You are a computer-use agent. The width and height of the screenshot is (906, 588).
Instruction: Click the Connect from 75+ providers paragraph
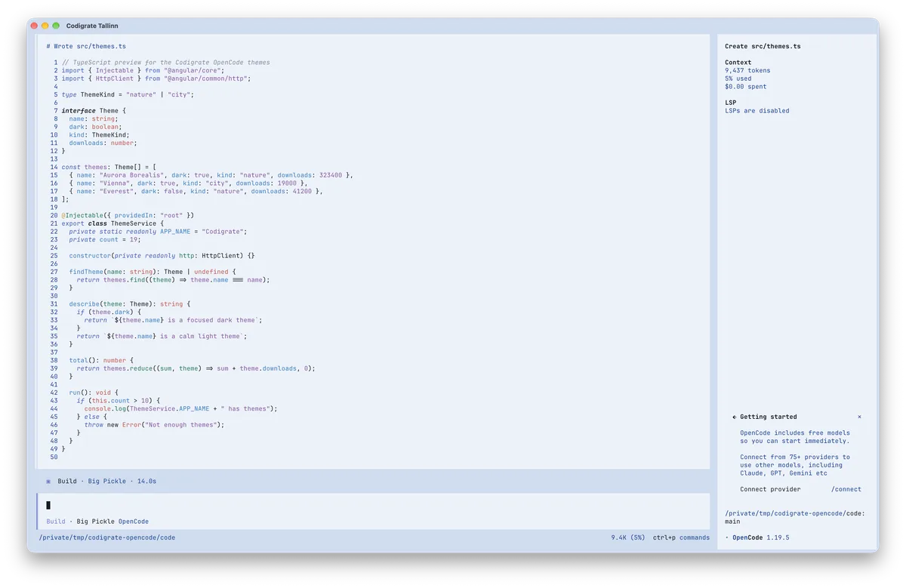pos(794,465)
